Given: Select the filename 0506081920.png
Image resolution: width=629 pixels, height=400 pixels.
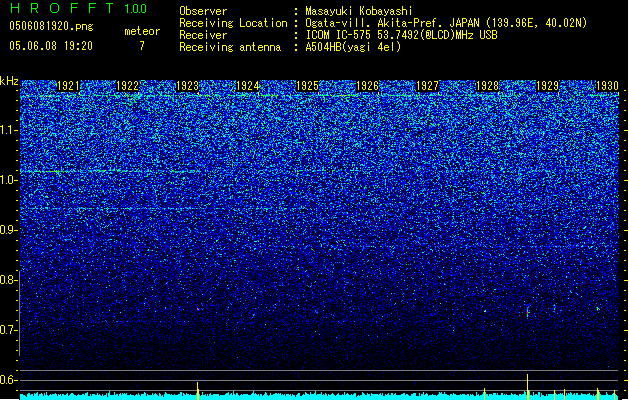Looking at the screenshot, I should [x=51, y=26].
